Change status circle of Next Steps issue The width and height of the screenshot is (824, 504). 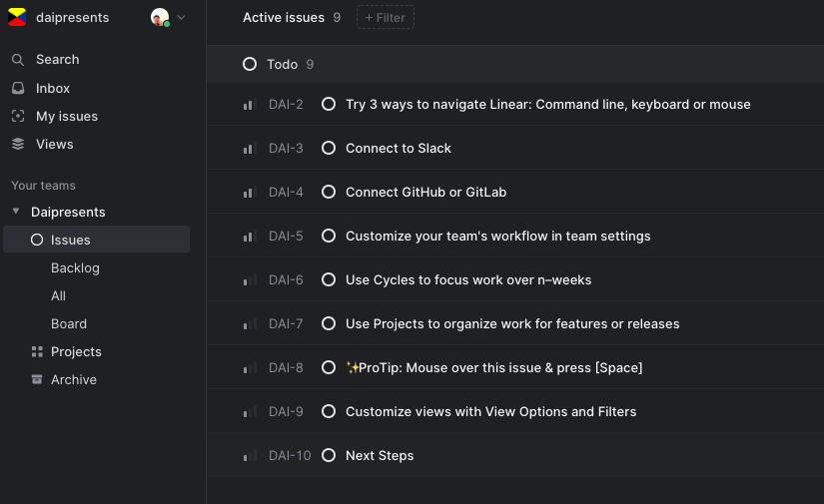point(329,456)
